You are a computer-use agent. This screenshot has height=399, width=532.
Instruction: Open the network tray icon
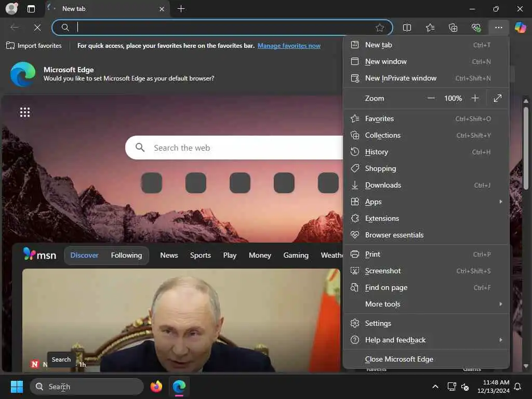[451, 387]
